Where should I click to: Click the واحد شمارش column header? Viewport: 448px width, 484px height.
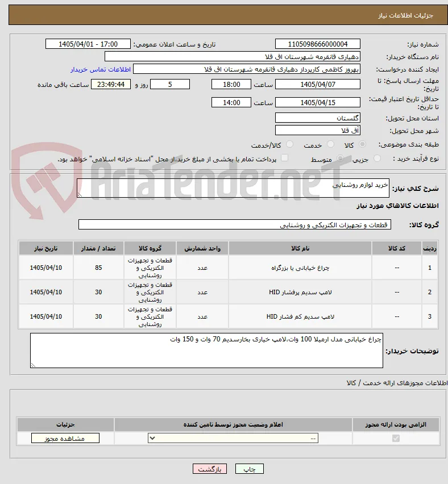[202, 248]
